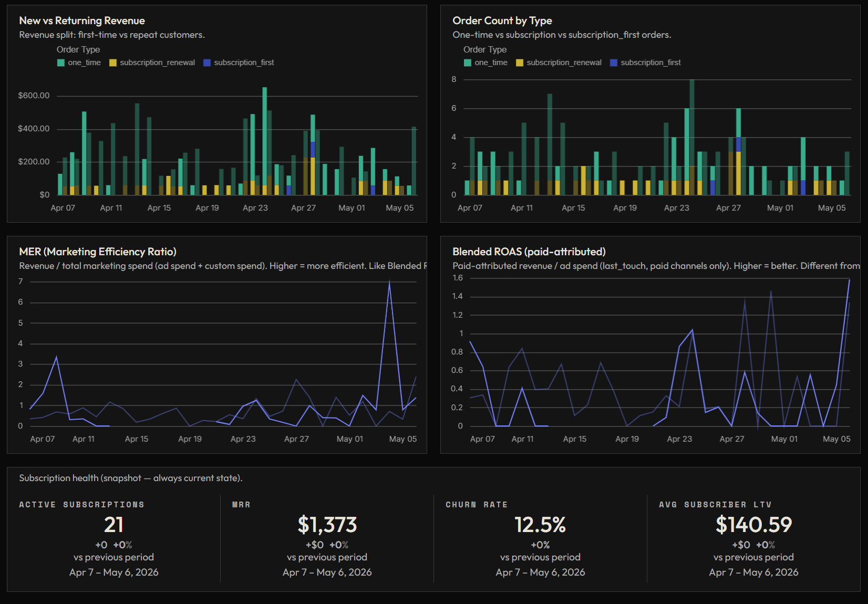Viewport: 868px width, 604px height.
Task: Click the MRR value $1,373
Action: [x=327, y=525]
